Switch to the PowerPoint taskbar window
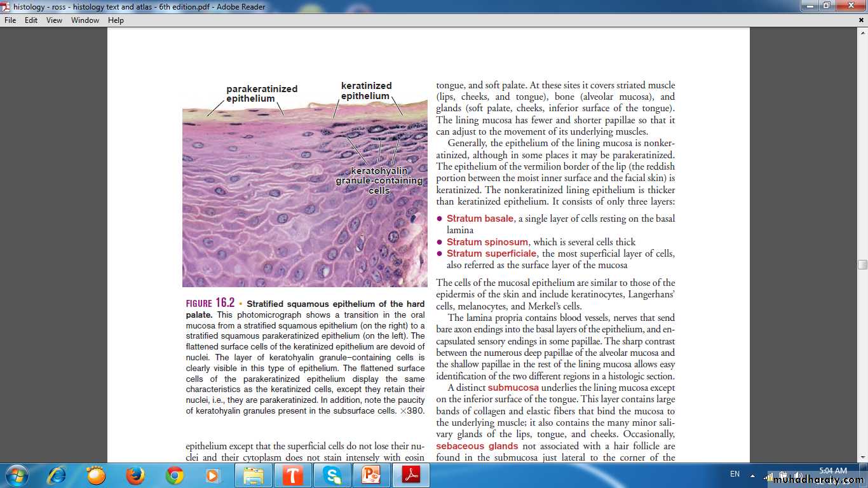 click(x=371, y=475)
